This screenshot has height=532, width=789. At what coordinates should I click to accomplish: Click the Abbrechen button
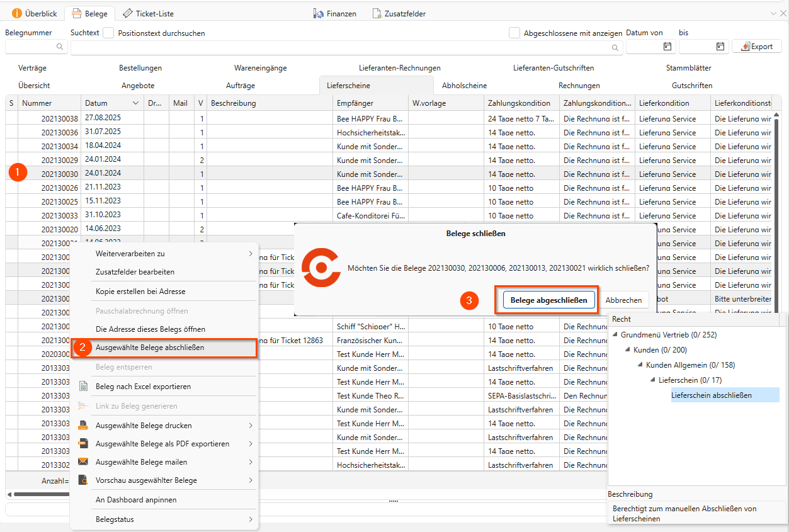click(623, 300)
